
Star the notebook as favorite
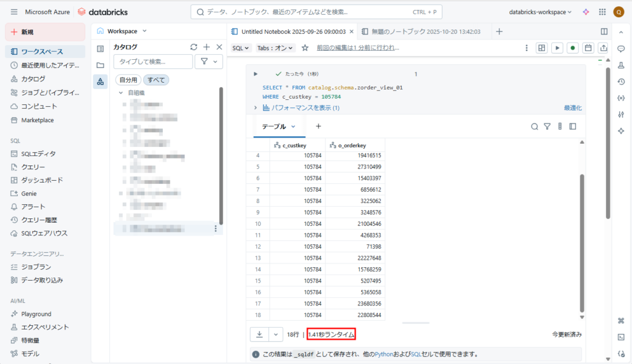pyautogui.click(x=305, y=48)
